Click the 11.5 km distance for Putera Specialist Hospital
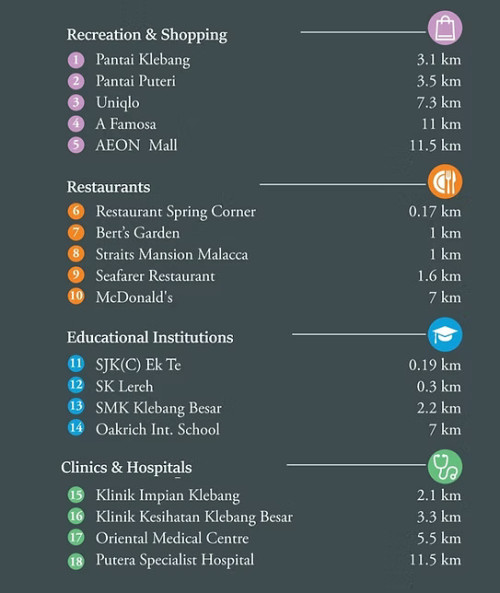 (x=435, y=560)
